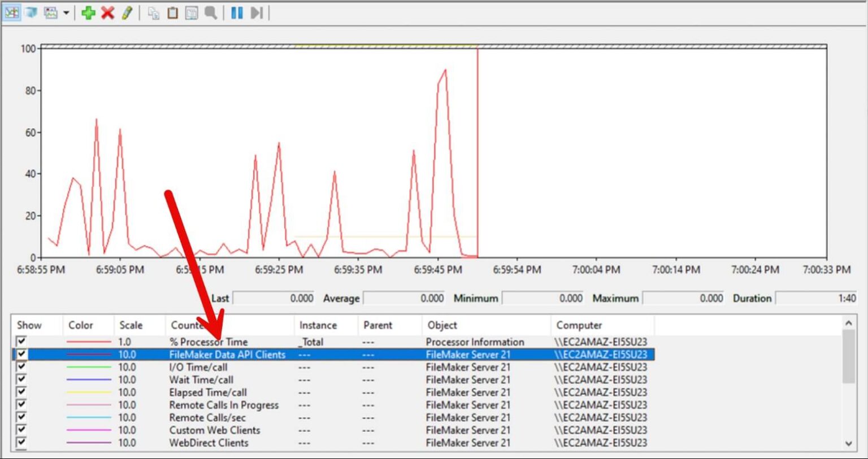The width and height of the screenshot is (868, 459).
Task: Open Properties icon in toolbar
Action: tap(192, 12)
